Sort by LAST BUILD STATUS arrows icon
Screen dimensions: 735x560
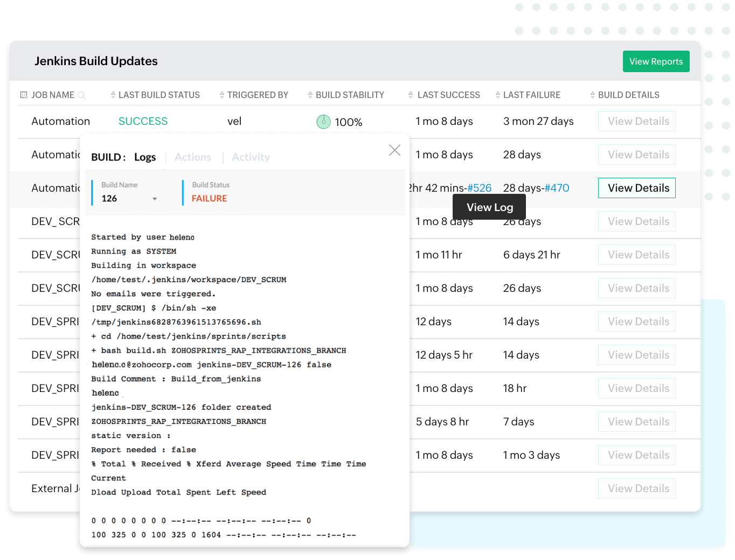[113, 95]
